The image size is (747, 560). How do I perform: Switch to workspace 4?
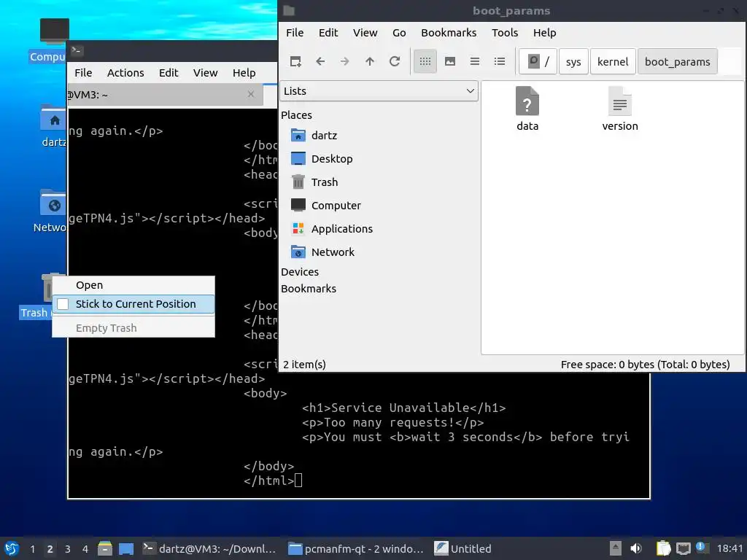coord(85,548)
